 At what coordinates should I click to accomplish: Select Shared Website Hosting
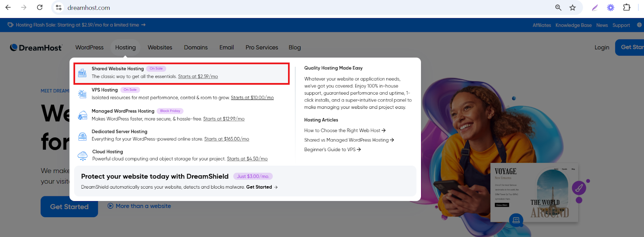[118, 69]
